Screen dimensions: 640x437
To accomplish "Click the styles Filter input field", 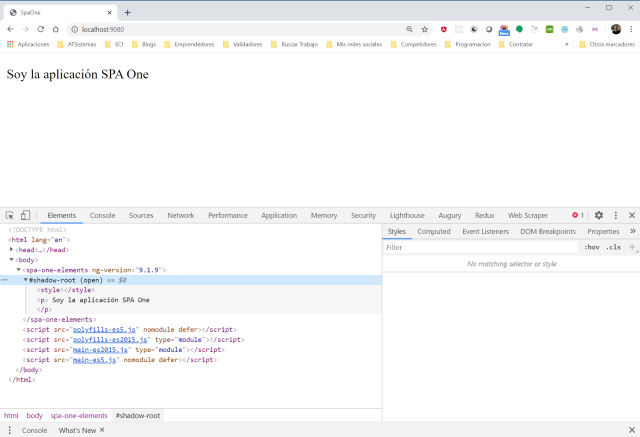I will [480, 247].
